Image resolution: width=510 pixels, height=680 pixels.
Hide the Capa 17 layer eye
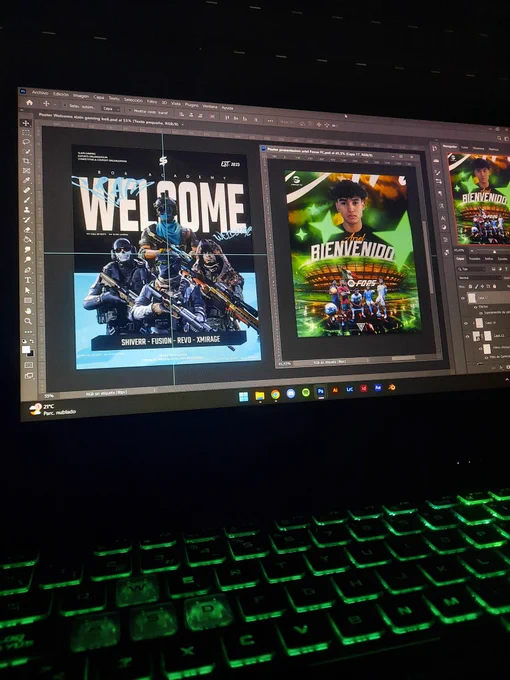pos(463,298)
